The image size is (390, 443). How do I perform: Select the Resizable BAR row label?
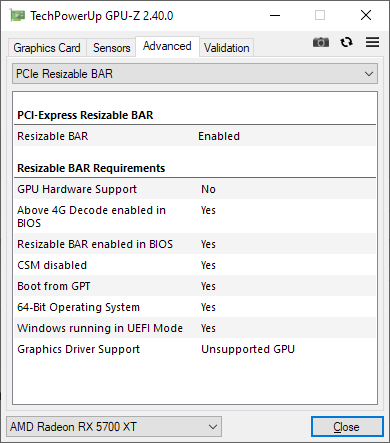point(53,136)
